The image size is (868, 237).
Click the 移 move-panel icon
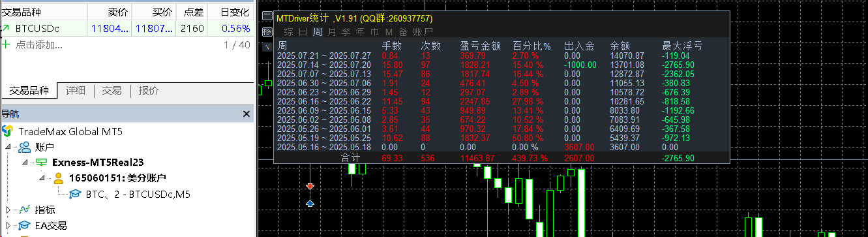point(267,31)
